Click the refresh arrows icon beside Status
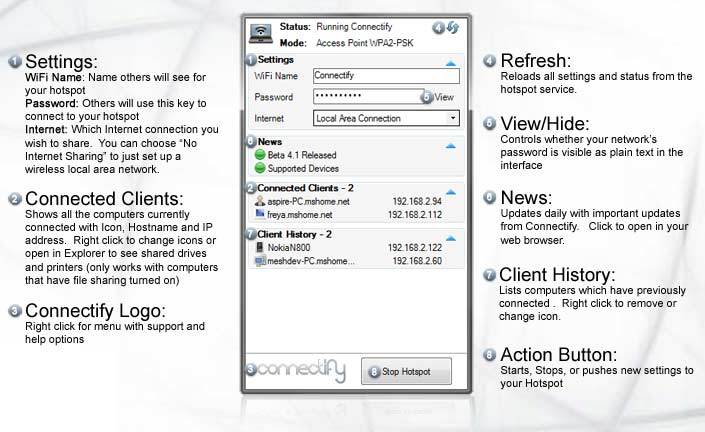 [x=453, y=27]
